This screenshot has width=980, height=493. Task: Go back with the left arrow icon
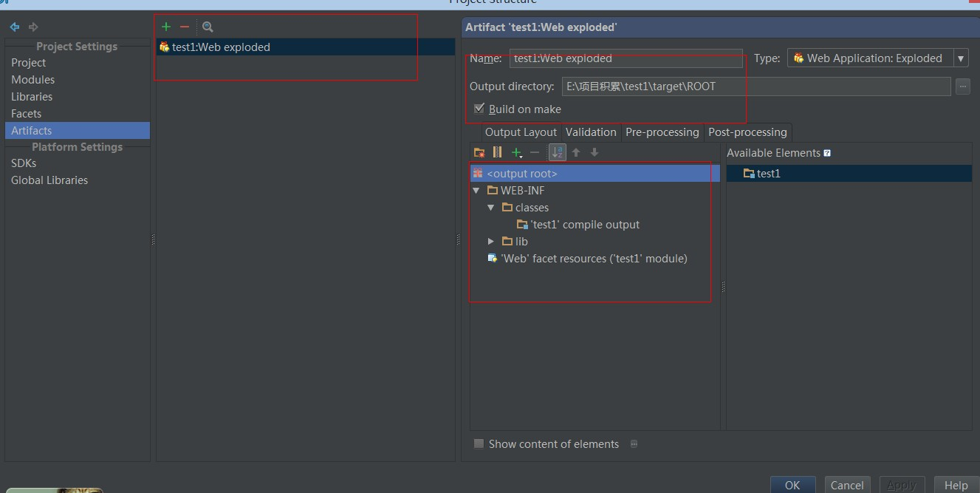coord(14,27)
